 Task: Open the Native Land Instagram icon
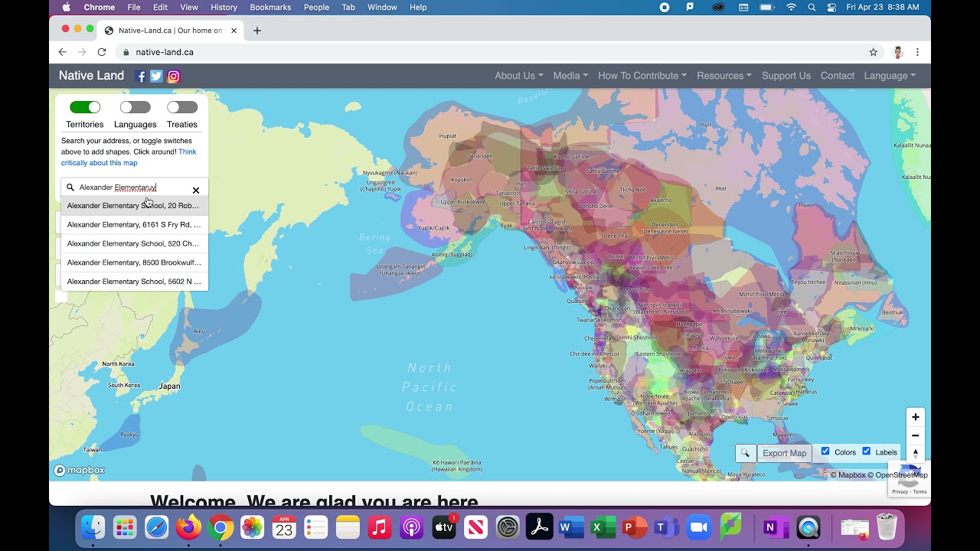point(174,77)
